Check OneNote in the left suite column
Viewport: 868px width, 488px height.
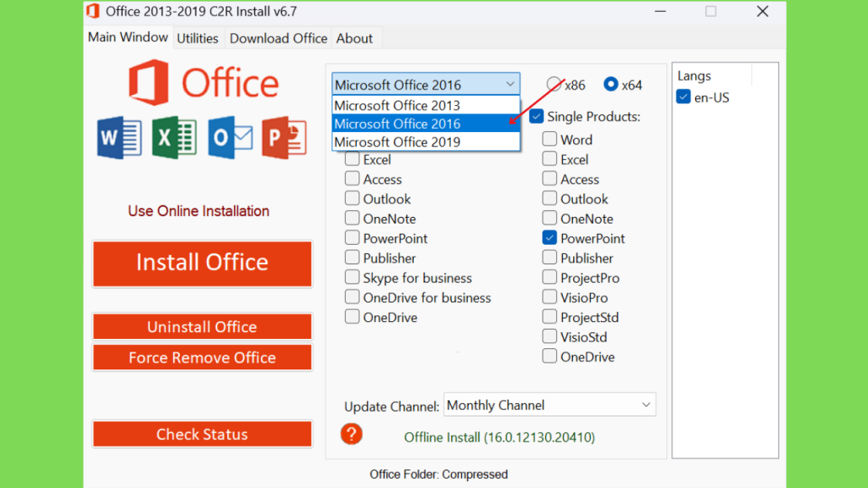click(x=352, y=218)
